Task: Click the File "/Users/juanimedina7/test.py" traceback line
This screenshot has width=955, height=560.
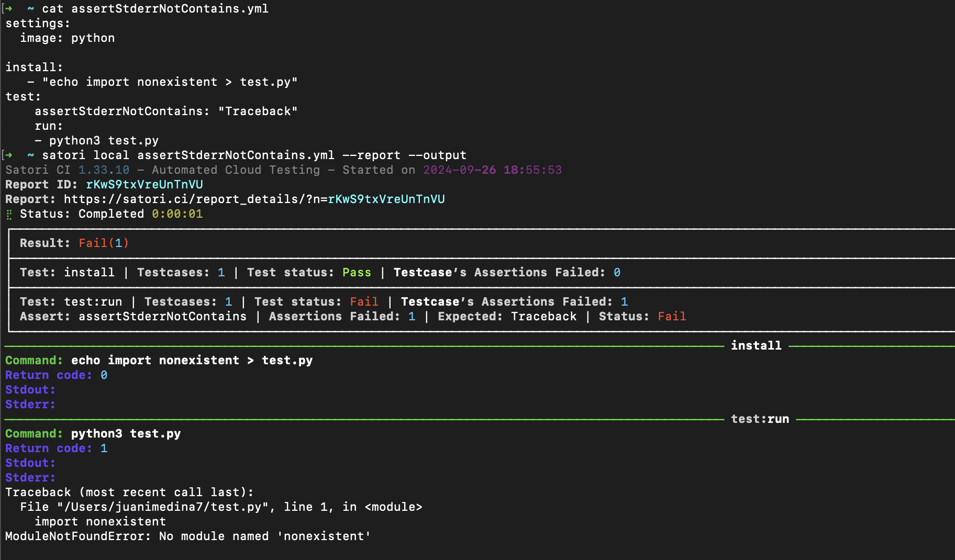Action: 221,507
